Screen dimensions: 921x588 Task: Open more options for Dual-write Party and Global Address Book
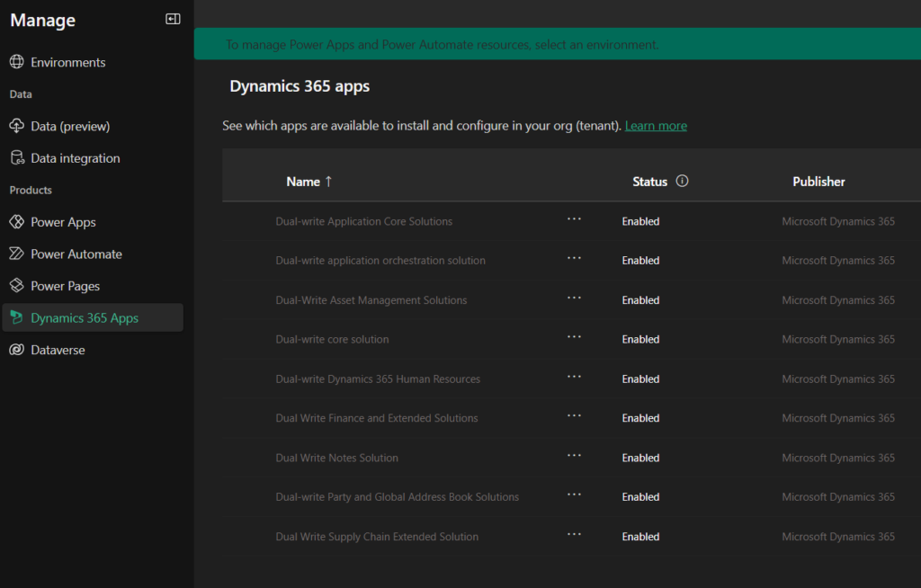click(x=574, y=495)
